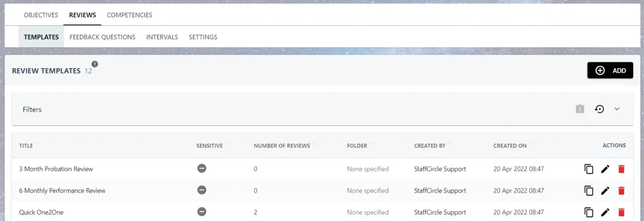Go to the Intervals sub-tab
The height and width of the screenshot is (221, 644).
click(162, 37)
